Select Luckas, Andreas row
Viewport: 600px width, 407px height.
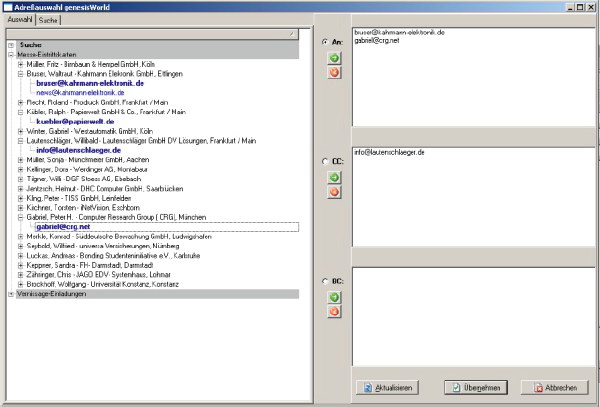[x=113, y=256]
